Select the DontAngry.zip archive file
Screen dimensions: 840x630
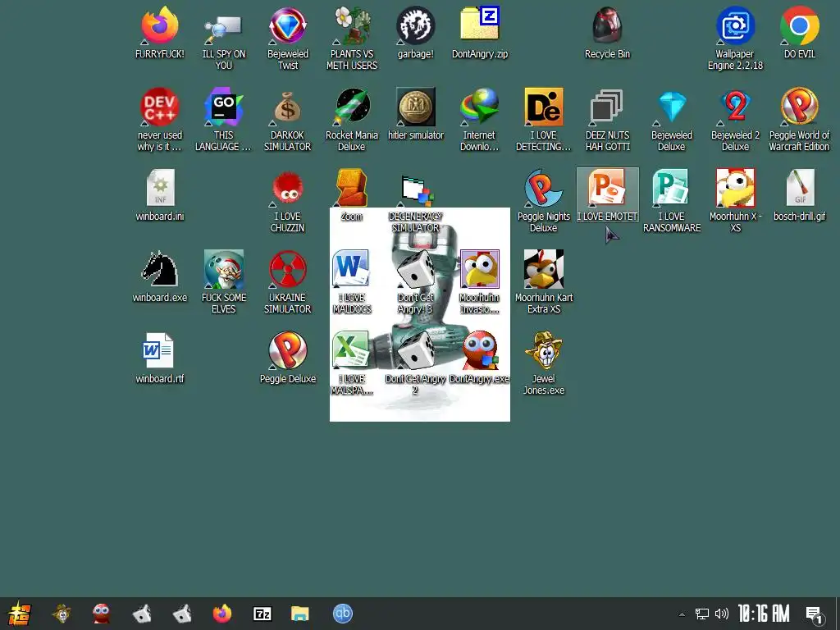[479, 33]
